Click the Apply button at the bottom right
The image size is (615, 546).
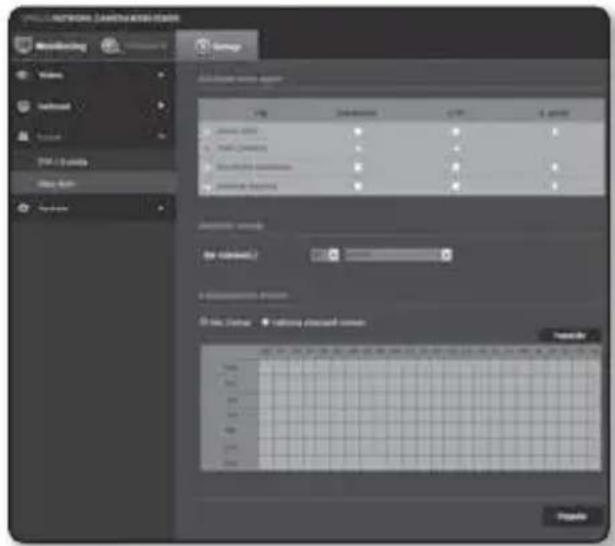pyautogui.click(x=572, y=516)
